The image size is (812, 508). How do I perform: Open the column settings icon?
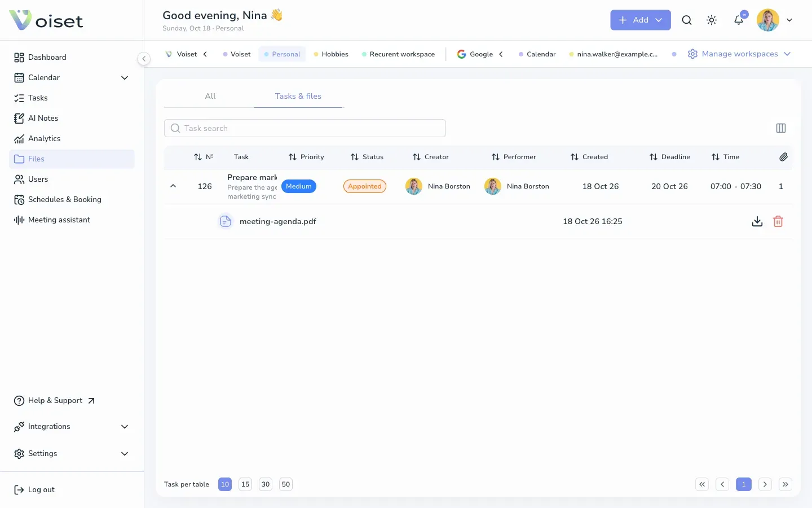click(x=781, y=128)
